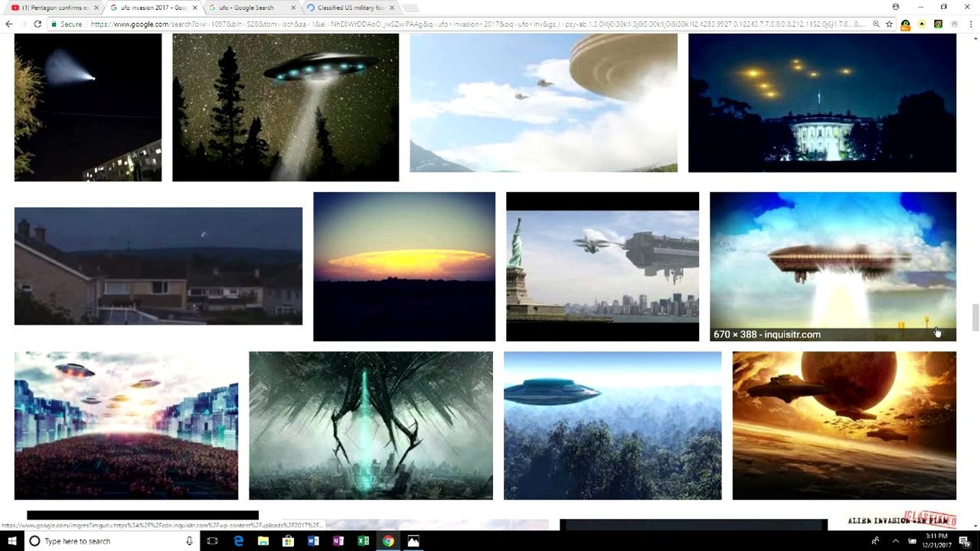Open the colorful saucers over city image
Screen dimensions: 980x551
click(x=126, y=425)
